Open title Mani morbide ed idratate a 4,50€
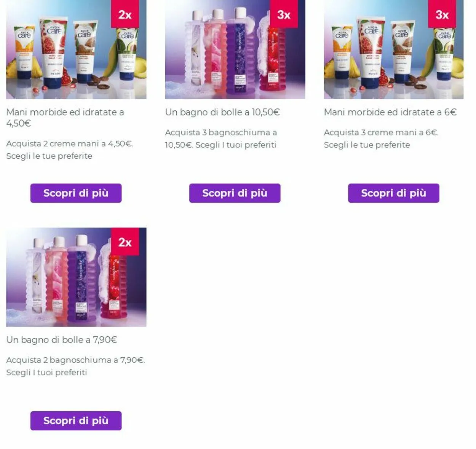The width and height of the screenshot is (476, 449). click(x=65, y=118)
